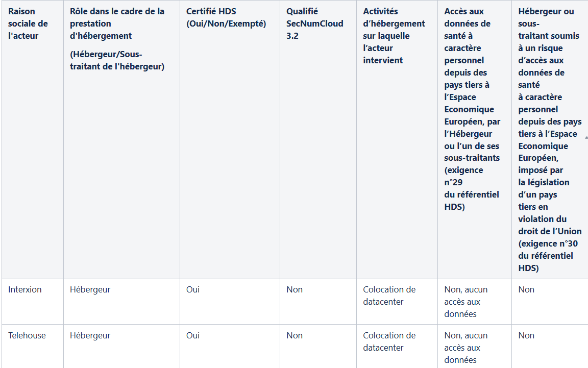Select the "Certifié HDS" column header
588x368 pixels.
tap(226, 18)
